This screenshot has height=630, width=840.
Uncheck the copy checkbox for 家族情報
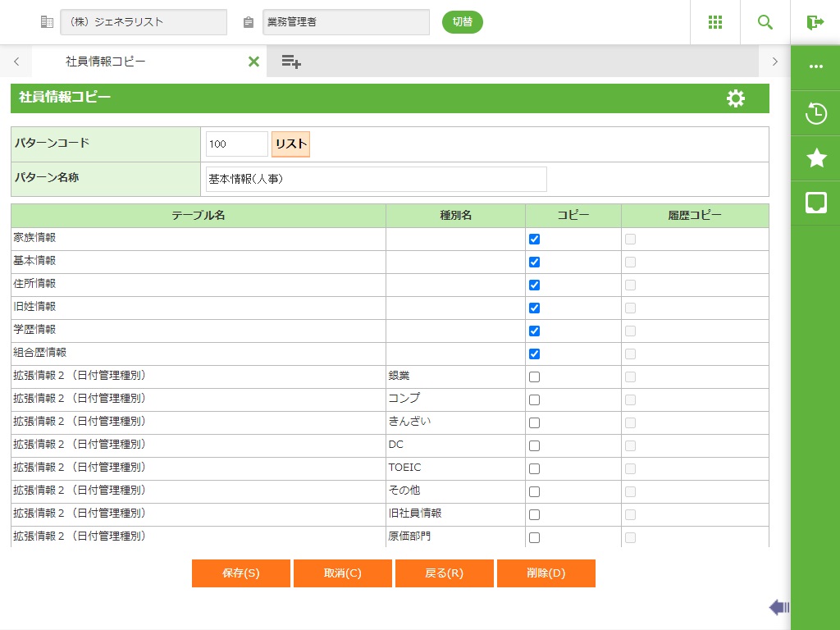click(534, 240)
